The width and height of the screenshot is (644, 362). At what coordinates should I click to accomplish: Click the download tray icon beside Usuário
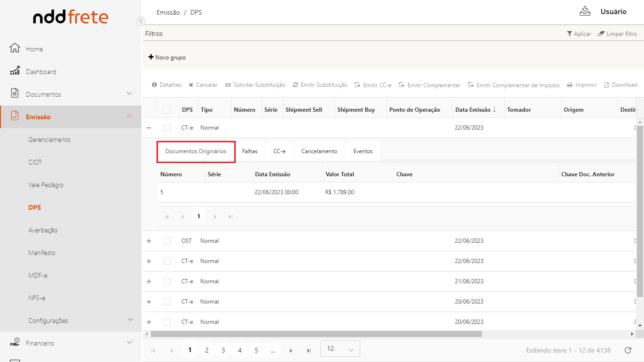pos(585,11)
